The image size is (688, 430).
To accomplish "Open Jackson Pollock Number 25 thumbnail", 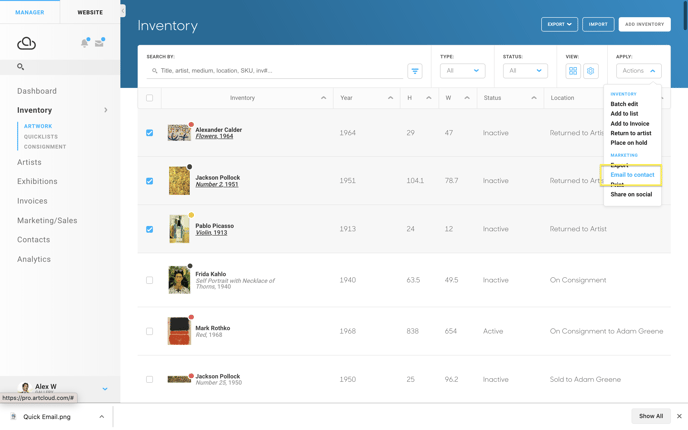I will 179,379.
